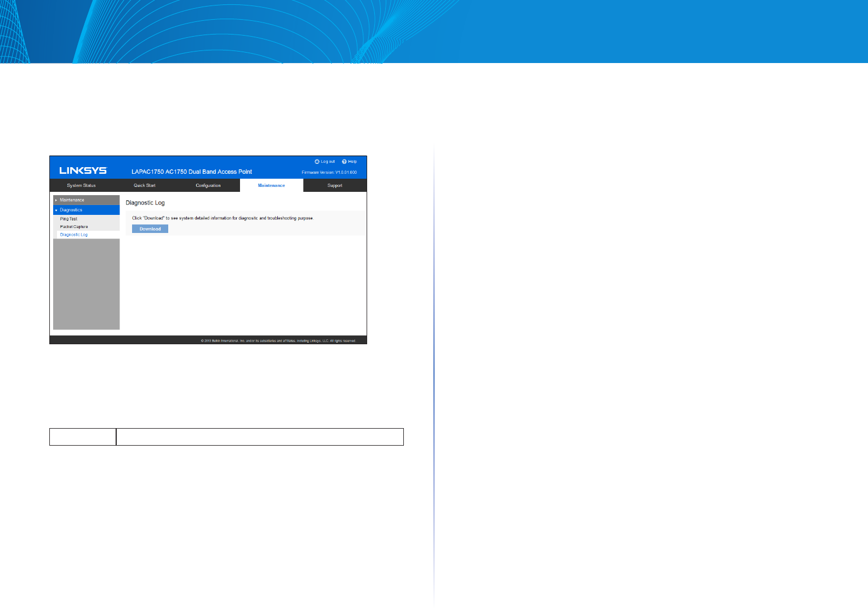Open Packet Capture in sidebar
Image resolution: width=868 pixels, height=609 pixels.
coord(74,226)
